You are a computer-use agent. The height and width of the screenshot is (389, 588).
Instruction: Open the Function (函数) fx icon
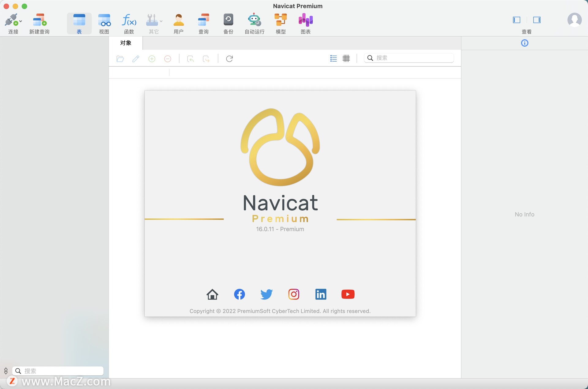(x=129, y=20)
